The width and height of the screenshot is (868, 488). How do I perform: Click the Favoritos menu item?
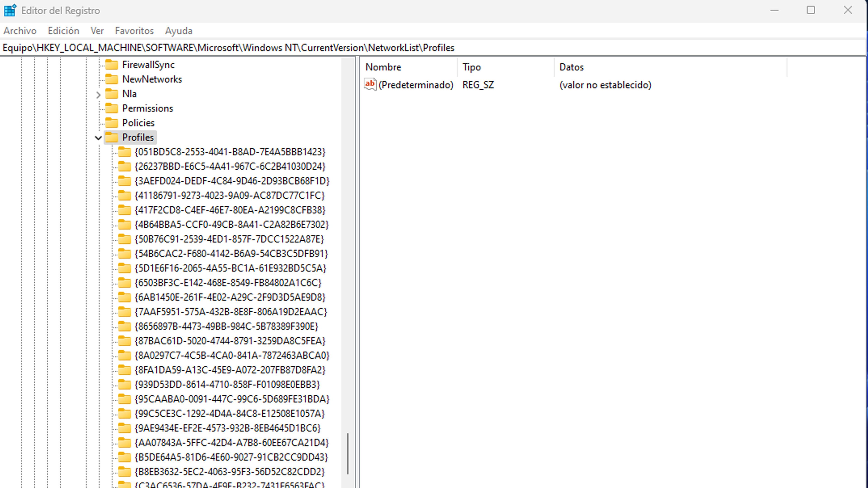point(134,30)
